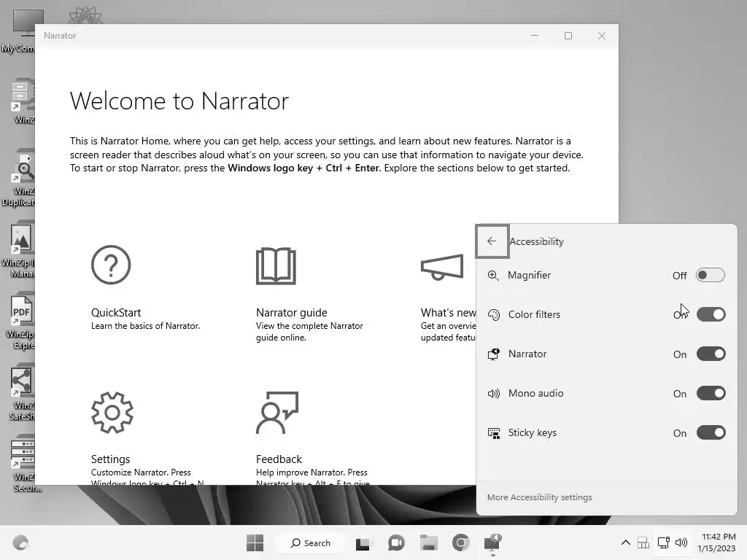This screenshot has width=747, height=560.
Task: Open More Accessibility settings link
Action: coord(539,497)
